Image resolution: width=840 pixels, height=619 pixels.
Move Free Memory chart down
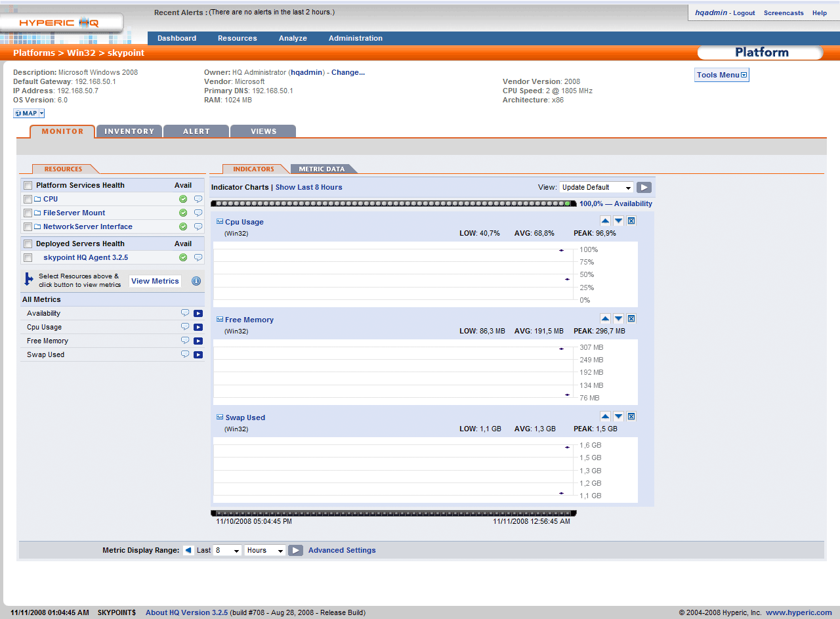(618, 319)
